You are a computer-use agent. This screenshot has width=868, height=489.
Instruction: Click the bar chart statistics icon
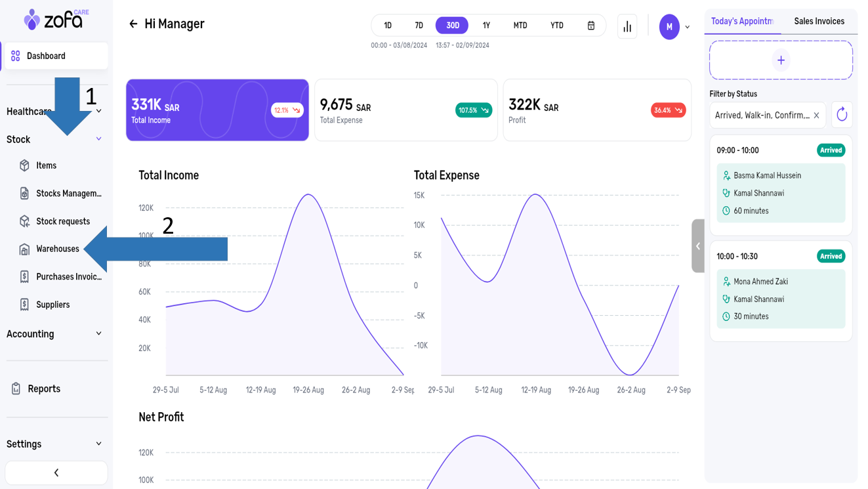coord(627,27)
